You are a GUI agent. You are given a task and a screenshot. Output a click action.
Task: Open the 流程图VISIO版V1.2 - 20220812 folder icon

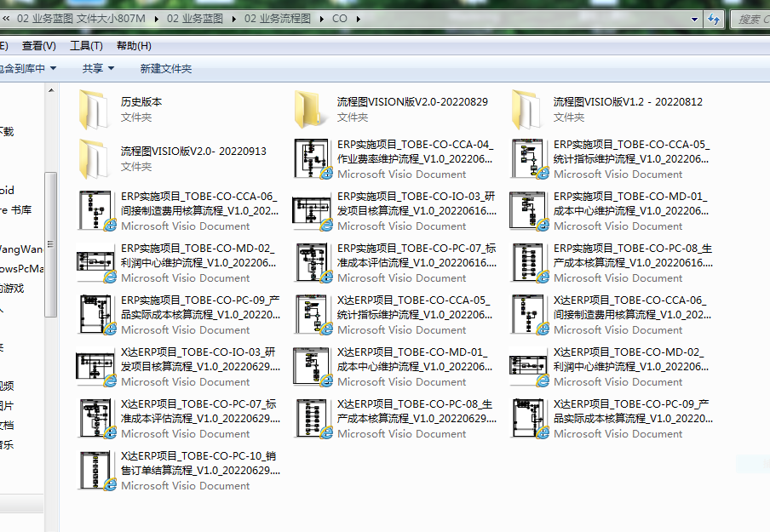[x=526, y=109]
